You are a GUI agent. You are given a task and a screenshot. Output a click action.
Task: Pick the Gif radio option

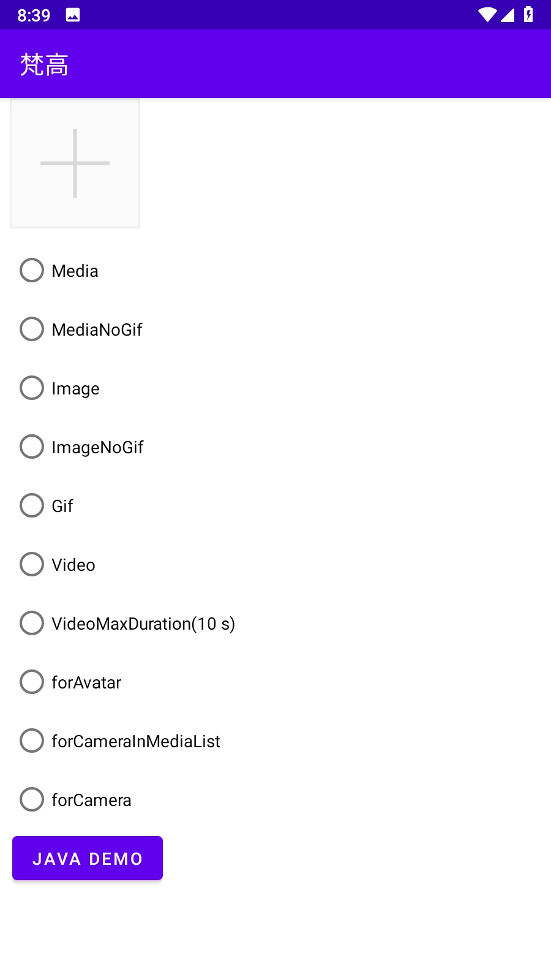coord(32,505)
